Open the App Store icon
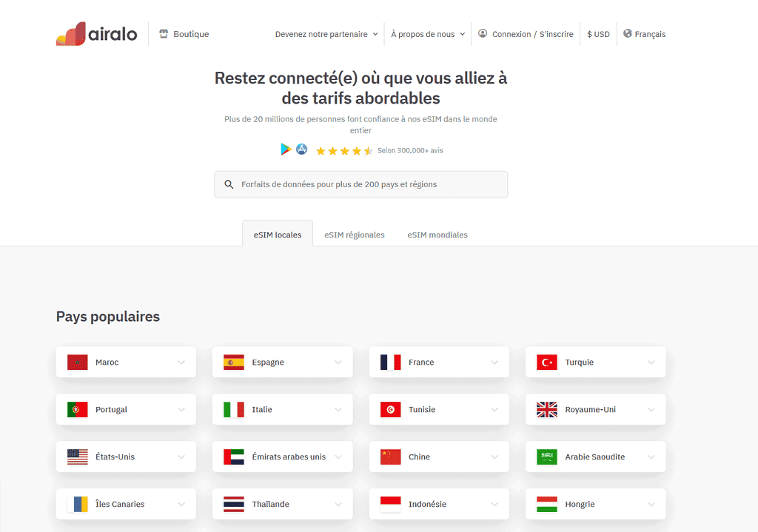Screen dimensions: 758x532 point(302,149)
